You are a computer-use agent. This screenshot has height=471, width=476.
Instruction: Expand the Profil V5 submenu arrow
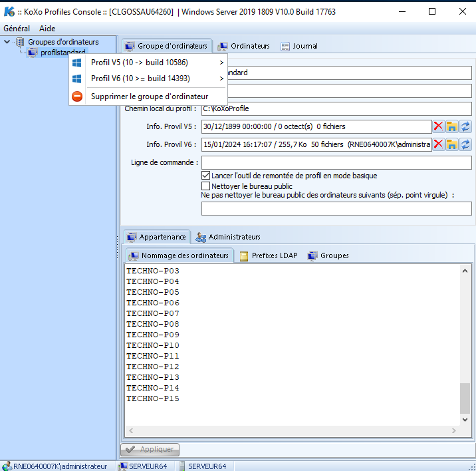(x=221, y=63)
